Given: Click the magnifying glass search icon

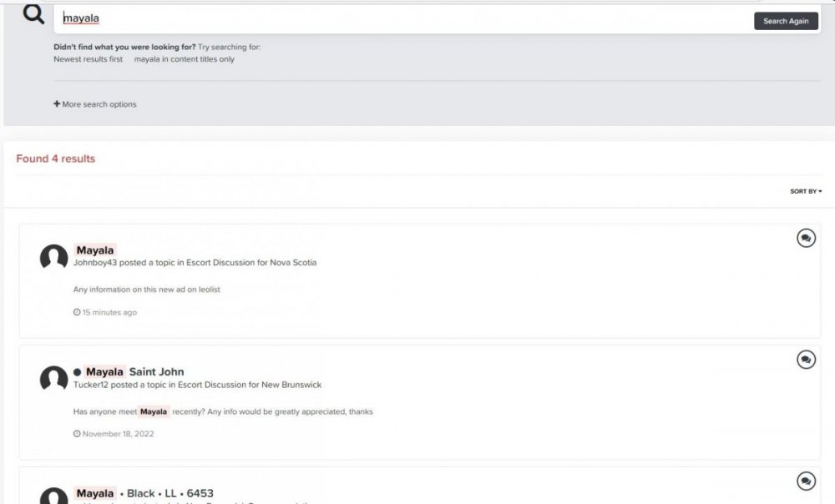Looking at the screenshot, I should click(x=33, y=14).
